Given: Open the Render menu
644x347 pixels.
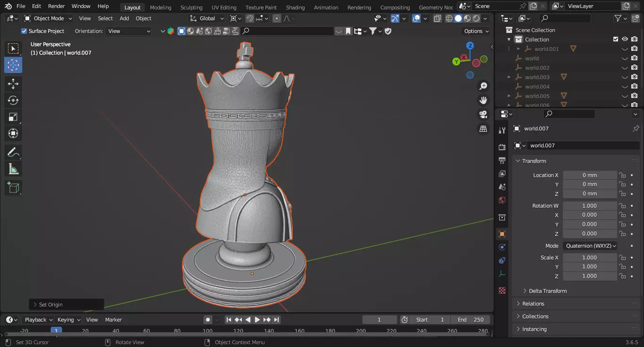Looking at the screenshot, I should click(x=57, y=6).
